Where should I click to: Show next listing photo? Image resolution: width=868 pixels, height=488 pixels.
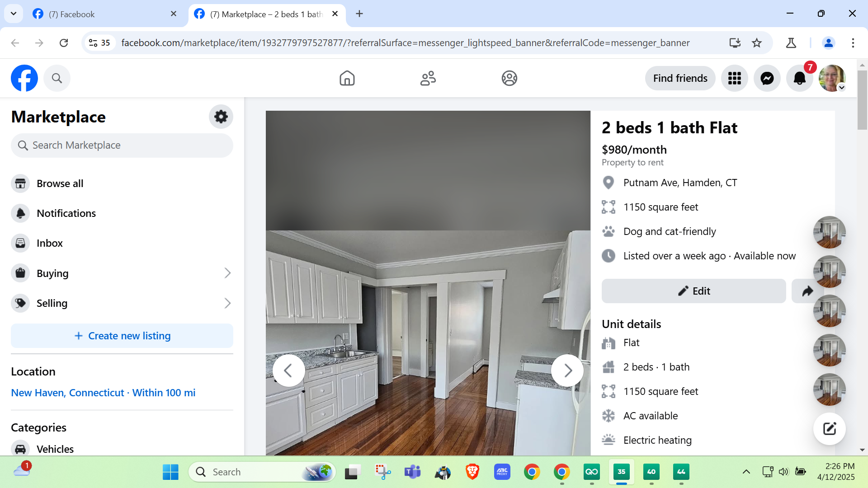click(x=567, y=371)
